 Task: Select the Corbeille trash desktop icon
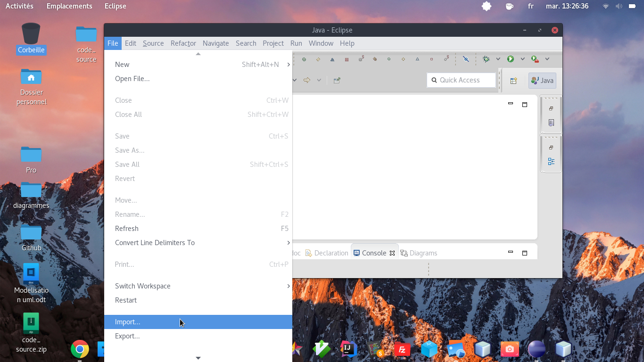coord(31,38)
